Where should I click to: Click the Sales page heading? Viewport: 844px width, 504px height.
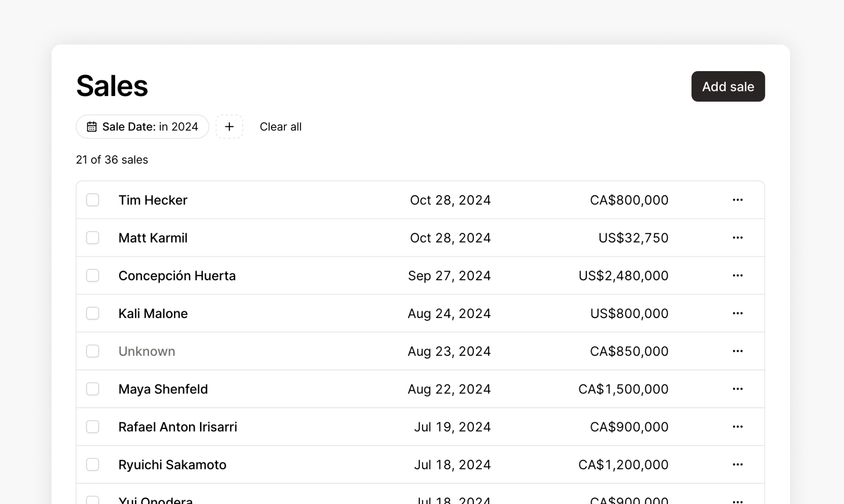pyautogui.click(x=112, y=86)
